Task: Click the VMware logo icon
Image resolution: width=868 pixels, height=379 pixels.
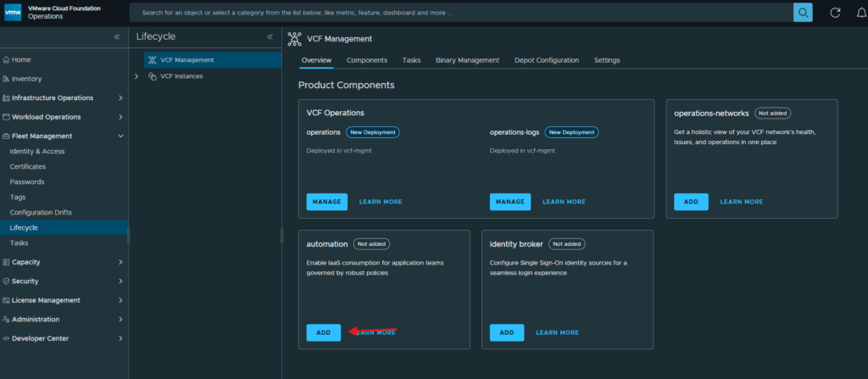Action: pyautogui.click(x=13, y=12)
